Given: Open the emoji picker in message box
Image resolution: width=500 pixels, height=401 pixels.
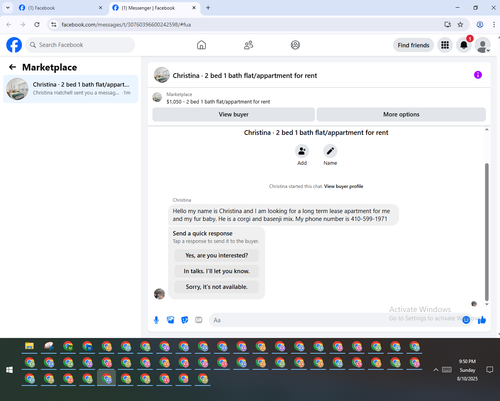Looking at the screenshot, I should click(x=466, y=320).
